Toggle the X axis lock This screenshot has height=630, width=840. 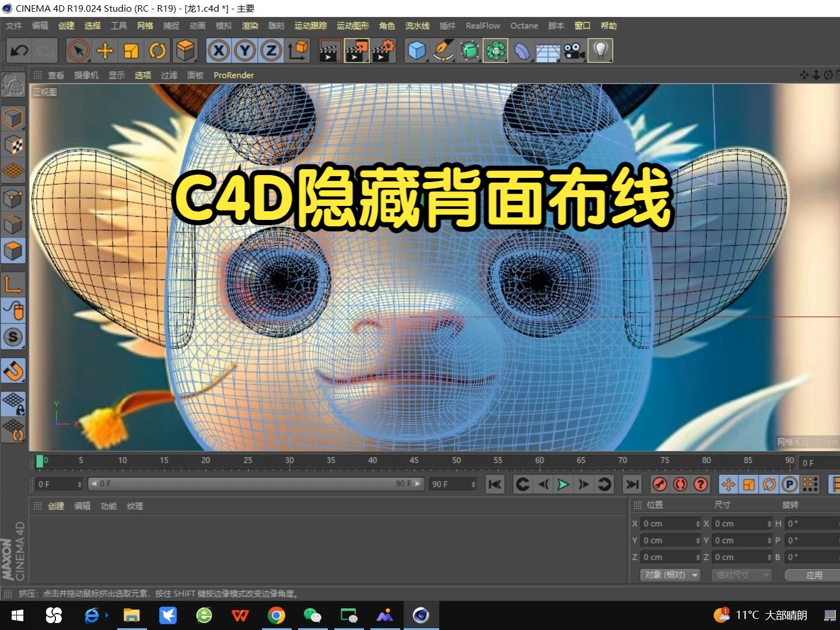point(219,51)
